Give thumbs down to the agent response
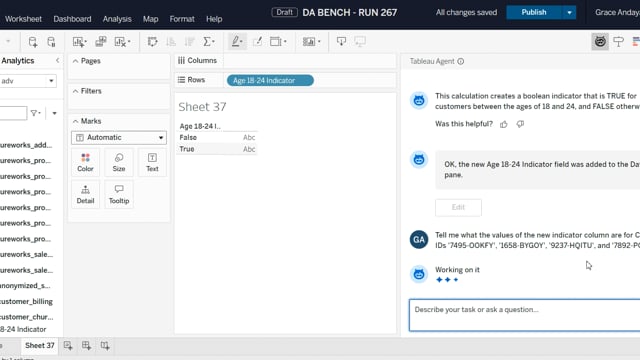The image size is (640, 360). click(520, 124)
